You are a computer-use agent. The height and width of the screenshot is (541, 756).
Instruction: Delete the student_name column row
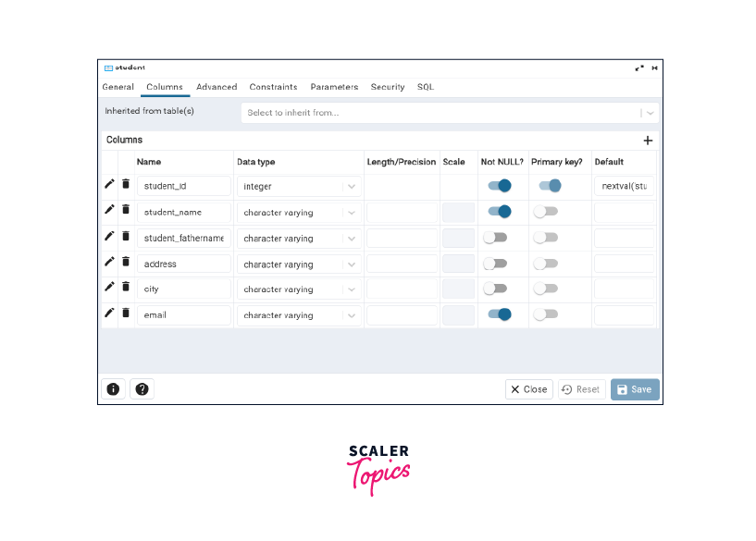coord(126,211)
